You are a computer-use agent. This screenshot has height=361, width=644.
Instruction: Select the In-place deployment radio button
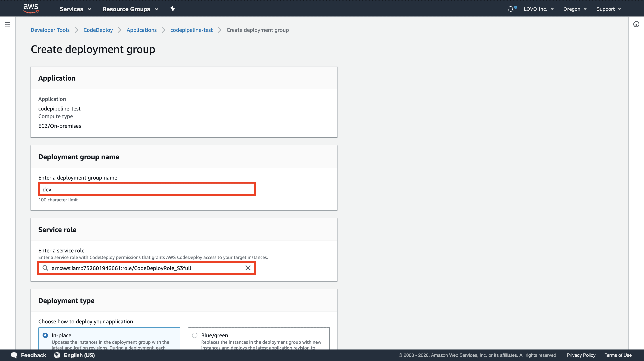coord(45,335)
